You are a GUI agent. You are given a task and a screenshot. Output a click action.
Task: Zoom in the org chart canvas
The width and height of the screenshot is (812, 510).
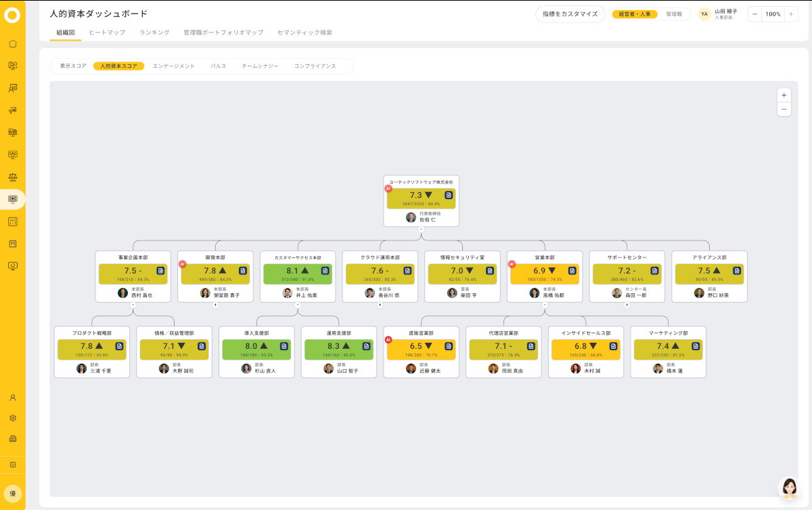[784, 95]
